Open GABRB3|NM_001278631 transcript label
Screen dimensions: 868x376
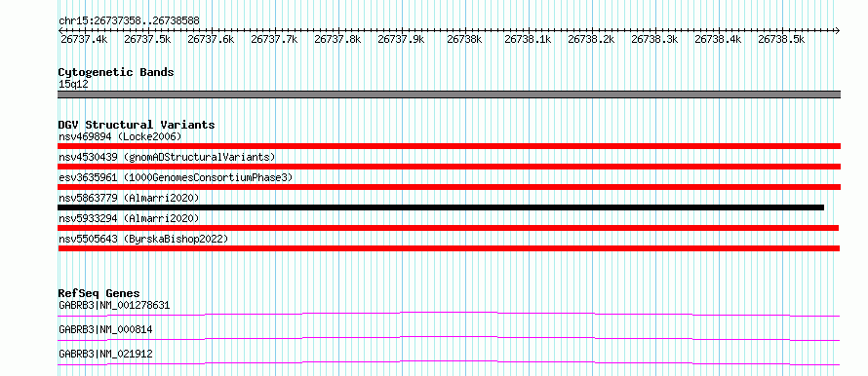(114, 305)
